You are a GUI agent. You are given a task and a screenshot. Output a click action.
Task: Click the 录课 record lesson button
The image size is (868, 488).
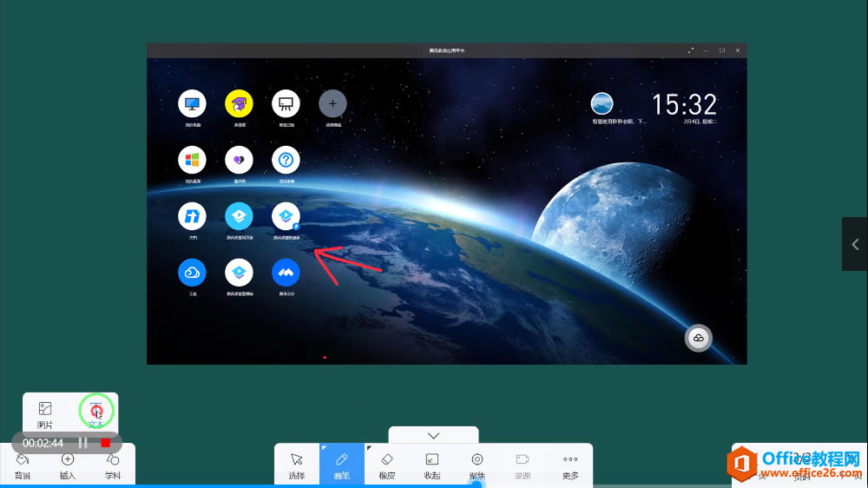(523, 465)
